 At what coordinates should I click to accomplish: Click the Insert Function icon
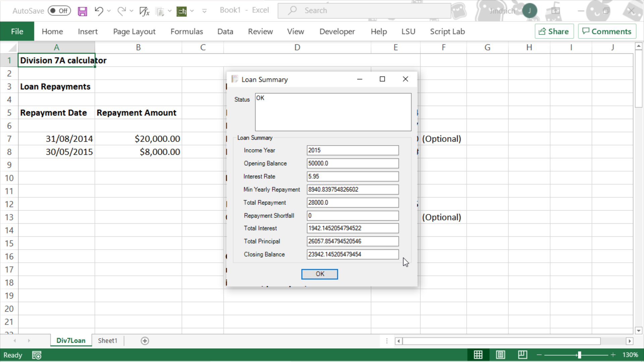pyautogui.click(x=144, y=11)
